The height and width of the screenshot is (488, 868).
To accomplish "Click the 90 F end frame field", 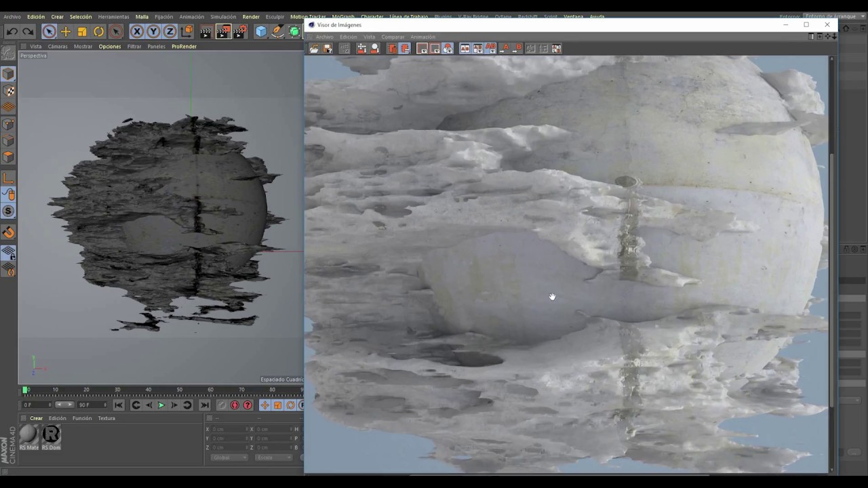I will (x=93, y=405).
